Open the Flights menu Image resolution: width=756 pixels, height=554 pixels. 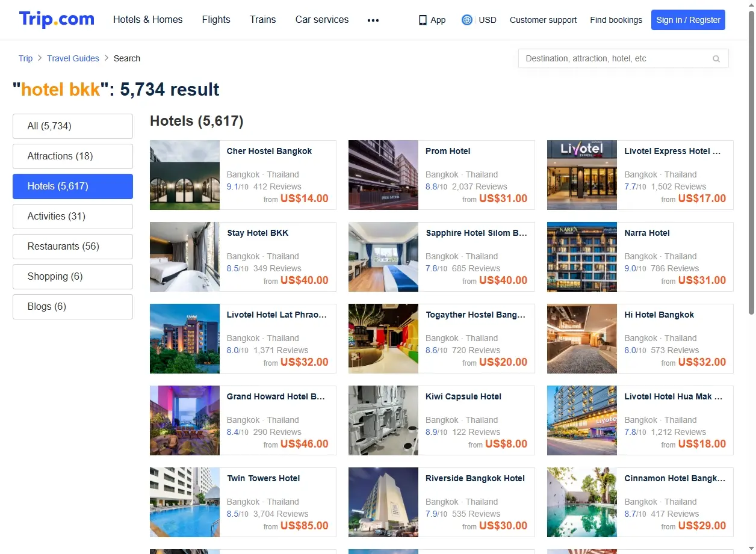tap(216, 19)
